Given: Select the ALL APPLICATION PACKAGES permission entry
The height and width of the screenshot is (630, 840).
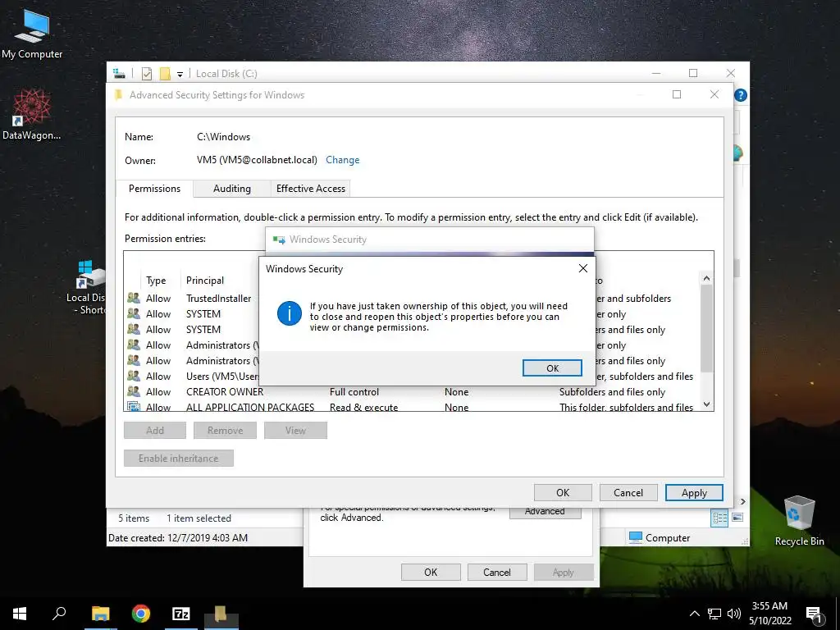Looking at the screenshot, I should [x=413, y=407].
